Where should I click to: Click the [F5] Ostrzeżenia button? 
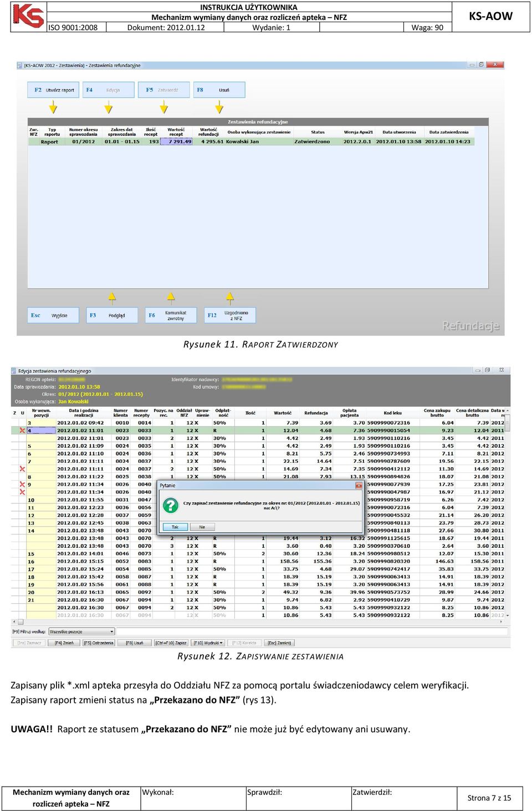(99, 643)
